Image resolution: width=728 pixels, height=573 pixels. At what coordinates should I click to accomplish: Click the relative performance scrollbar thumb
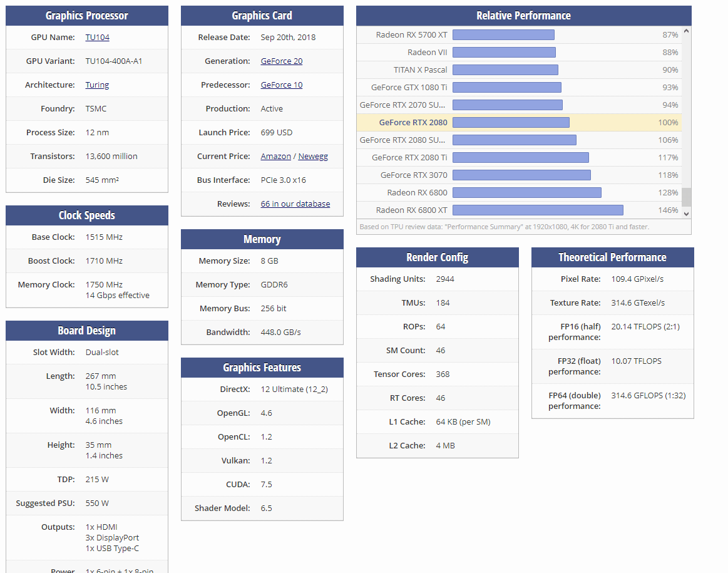coord(686,197)
